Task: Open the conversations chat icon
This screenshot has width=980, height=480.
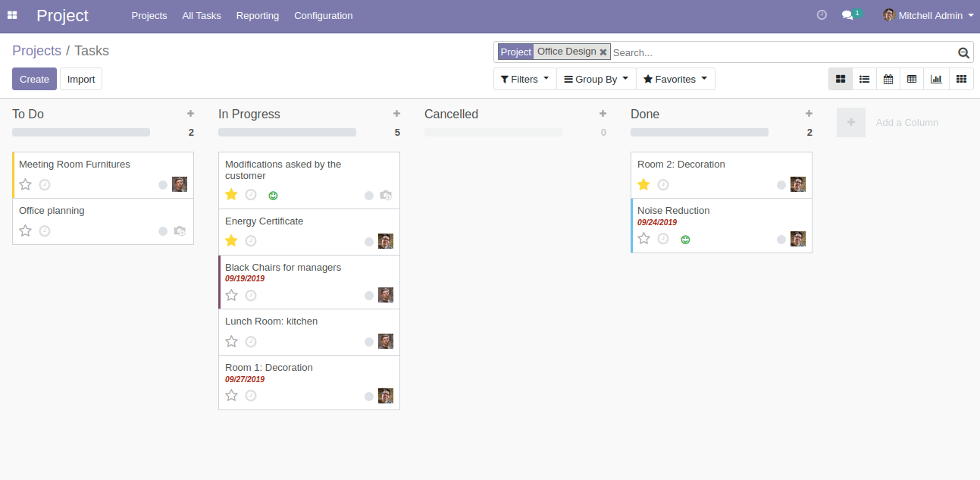Action: pos(847,15)
